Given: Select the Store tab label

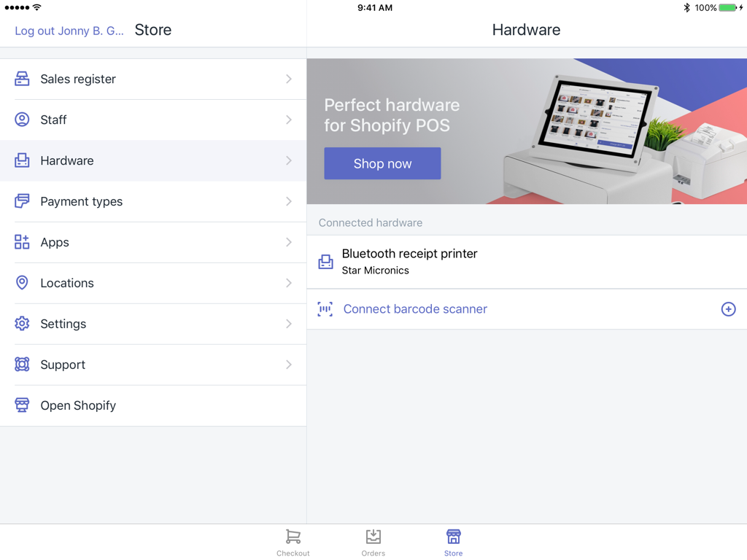Looking at the screenshot, I should click(x=454, y=553).
